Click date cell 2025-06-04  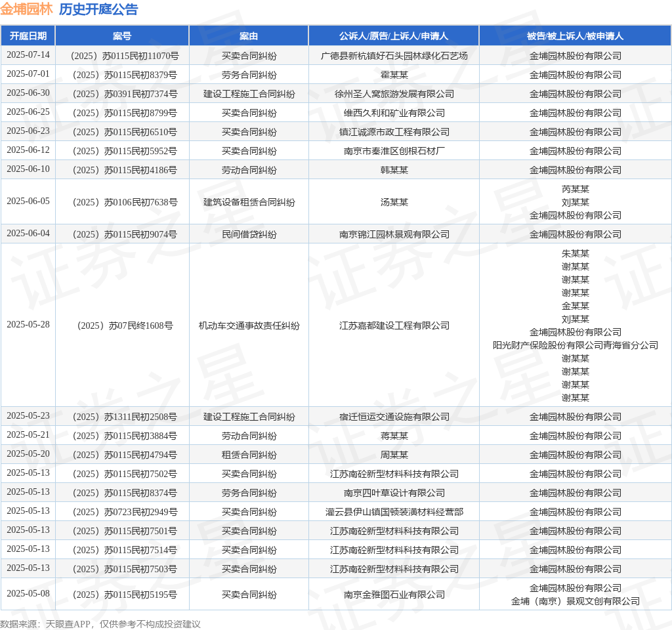28,233
